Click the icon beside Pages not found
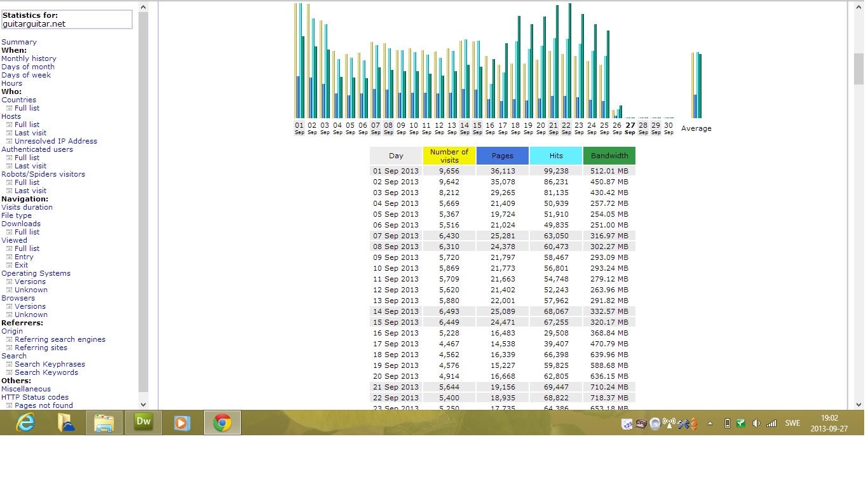The width and height of the screenshot is (868, 488). 10,405
